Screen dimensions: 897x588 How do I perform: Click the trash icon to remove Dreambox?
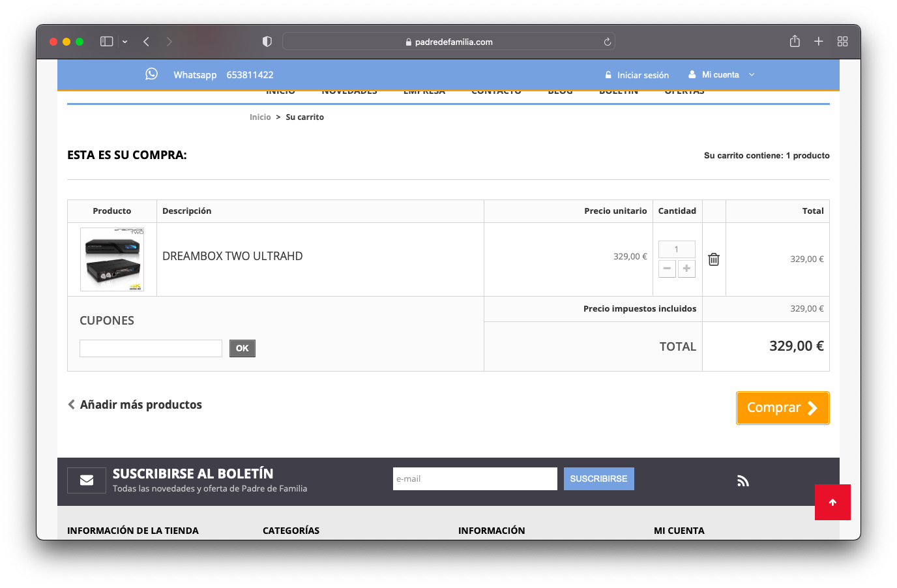[x=714, y=259]
